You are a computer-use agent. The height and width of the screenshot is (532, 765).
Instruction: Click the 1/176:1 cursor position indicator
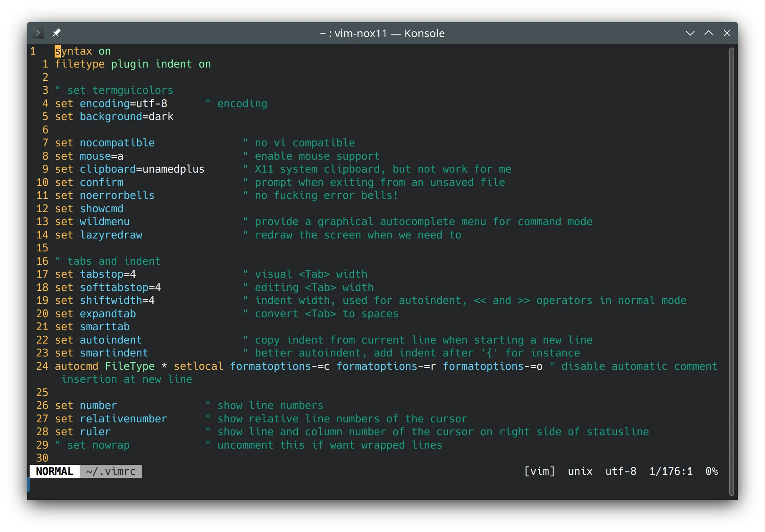671,471
